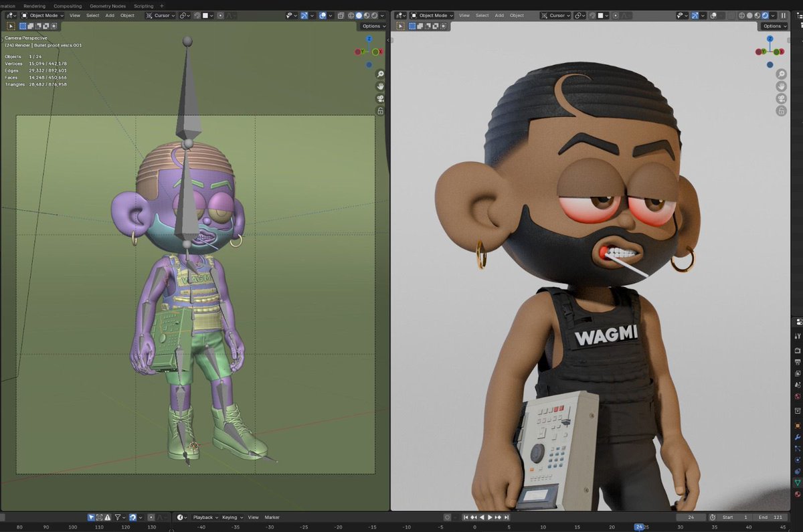The width and height of the screenshot is (803, 532).
Task: Select material preview shading in left viewport
Action: pos(367,15)
